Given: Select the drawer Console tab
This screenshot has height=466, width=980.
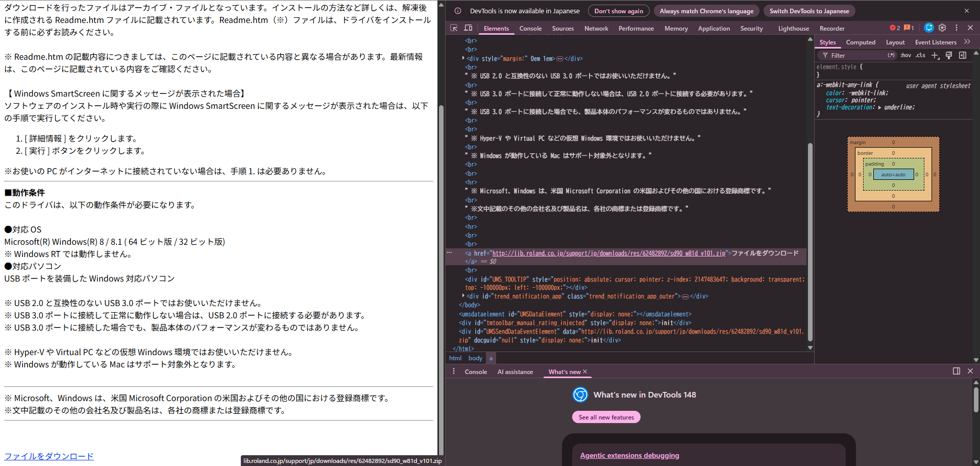Looking at the screenshot, I should click(476, 372).
